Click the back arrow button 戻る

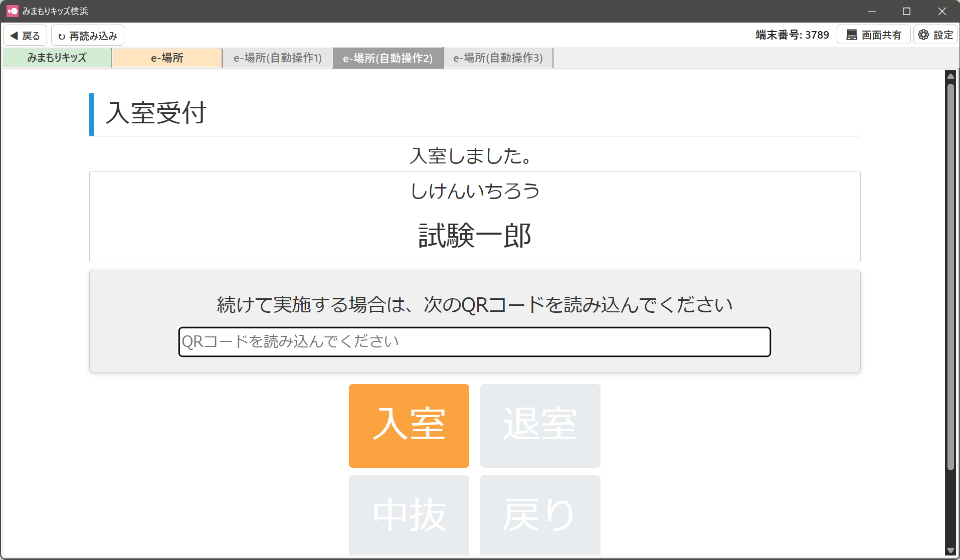[x=25, y=36]
